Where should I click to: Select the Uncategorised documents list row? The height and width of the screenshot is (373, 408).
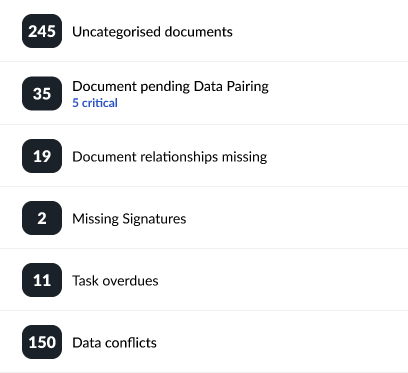point(204,31)
